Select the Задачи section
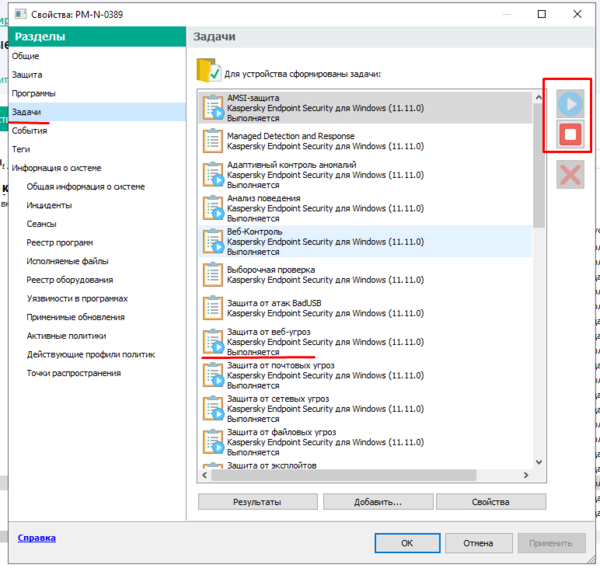 [x=98, y=112]
